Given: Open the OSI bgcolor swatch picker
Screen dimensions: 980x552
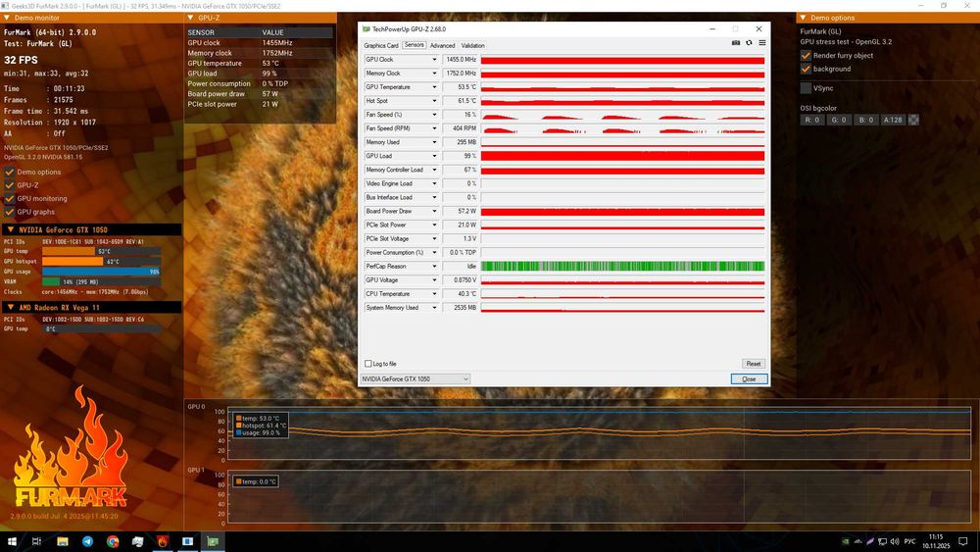Looking at the screenshot, I should [913, 120].
